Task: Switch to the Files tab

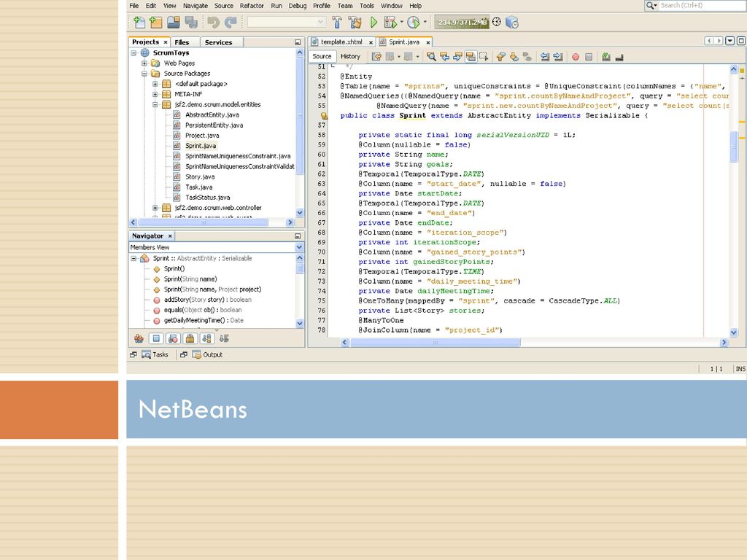Action: tap(182, 42)
